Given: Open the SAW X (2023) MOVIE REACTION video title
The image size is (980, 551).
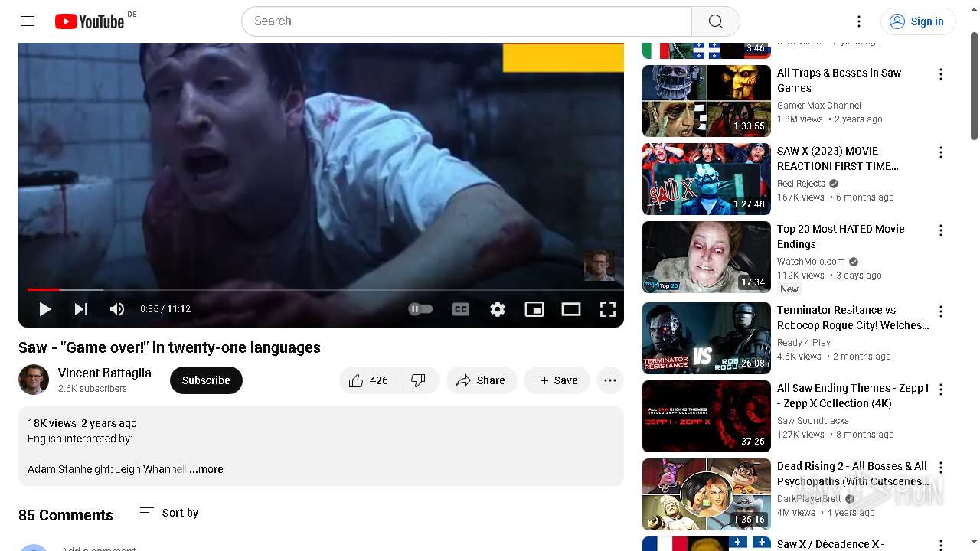Looking at the screenshot, I should [x=838, y=158].
